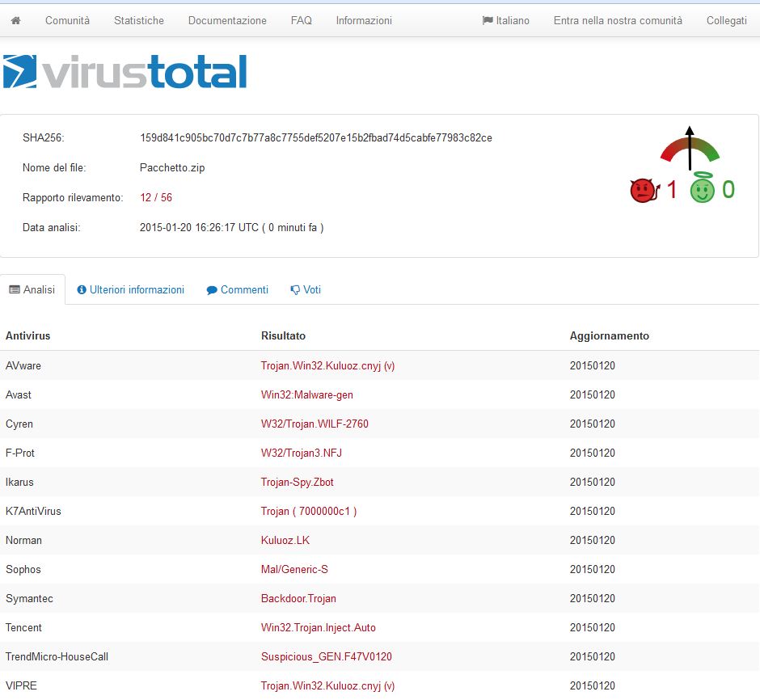Viewport: 760px width, 700px height.
Task: Click the Suspicious_GEN.F47V0120 result
Action: (326, 656)
